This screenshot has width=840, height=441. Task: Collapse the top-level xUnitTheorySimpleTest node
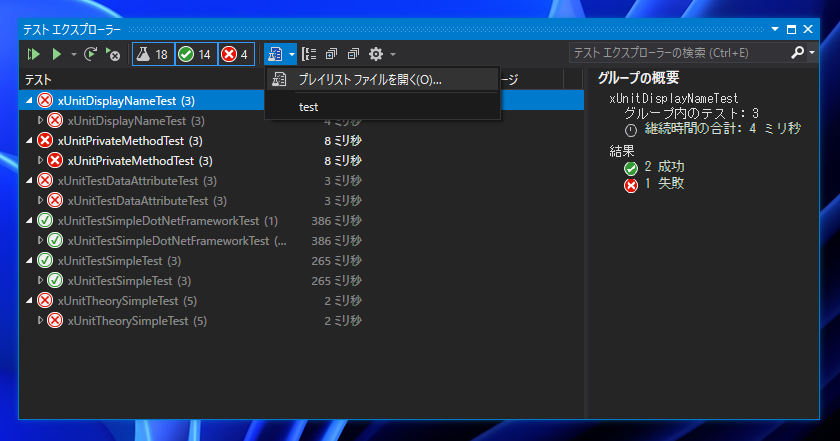coord(29,301)
